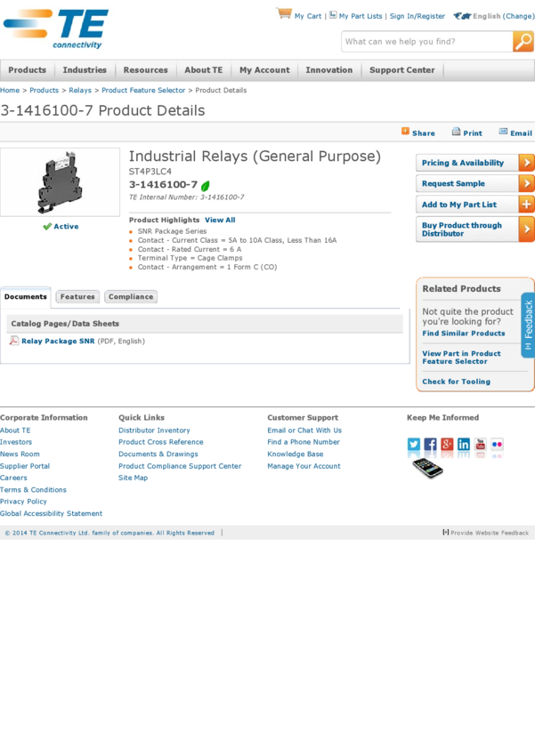Viewport: 535px width, 756px height.
Task: Open Site Map link
Action: (x=134, y=478)
